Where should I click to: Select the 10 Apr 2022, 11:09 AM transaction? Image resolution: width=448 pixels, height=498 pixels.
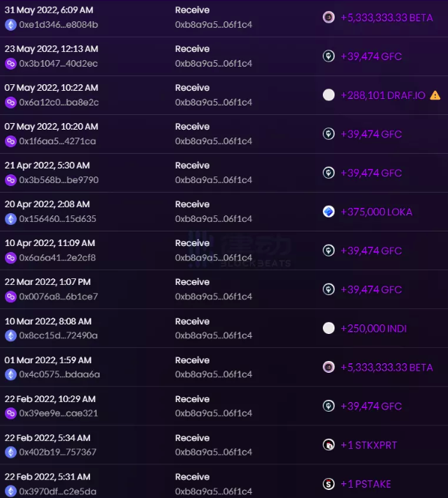[x=224, y=250]
